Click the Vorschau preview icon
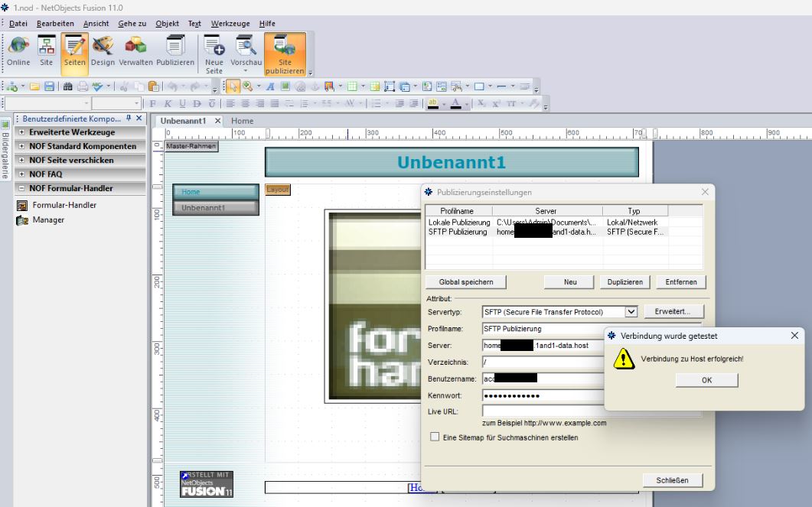This screenshot has width=812, height=507. pos(246,51)
